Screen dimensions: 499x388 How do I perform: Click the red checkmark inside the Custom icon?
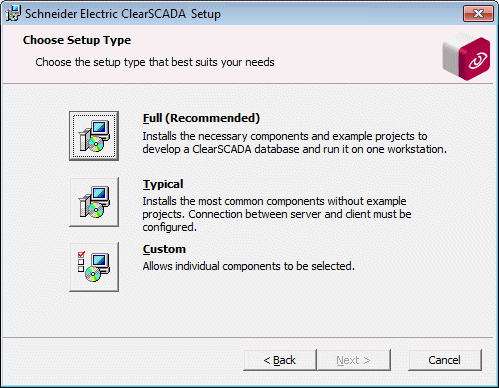coord(81,255)
